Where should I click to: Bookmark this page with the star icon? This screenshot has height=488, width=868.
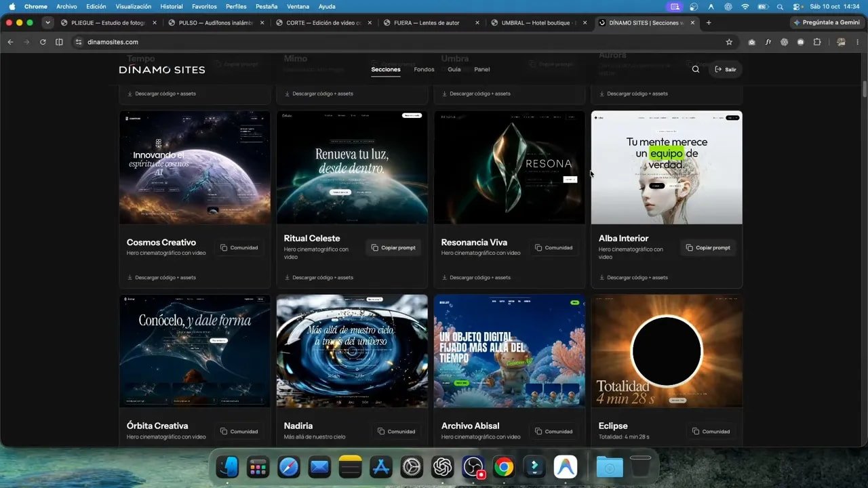click(729, 42)
